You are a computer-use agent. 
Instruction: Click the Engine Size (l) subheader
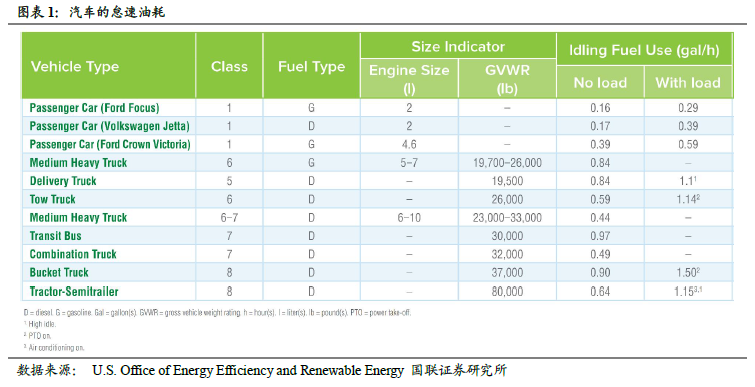coord(409,79)
